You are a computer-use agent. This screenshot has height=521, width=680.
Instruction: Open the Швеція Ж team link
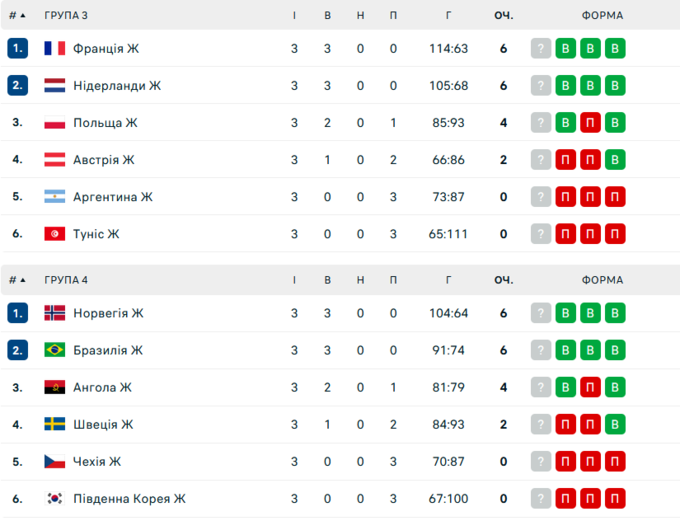(x=103, y=424)
